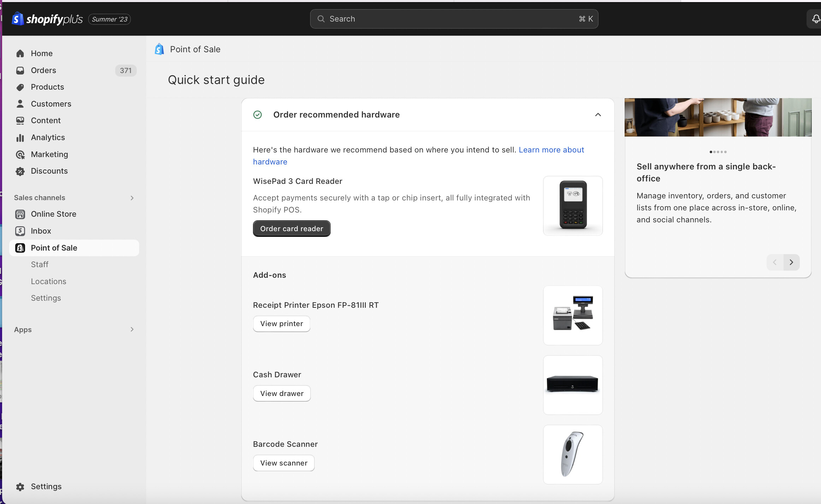Expand the Apps section chevron
This screenshot has width=821, height=504.
[132, 330]
